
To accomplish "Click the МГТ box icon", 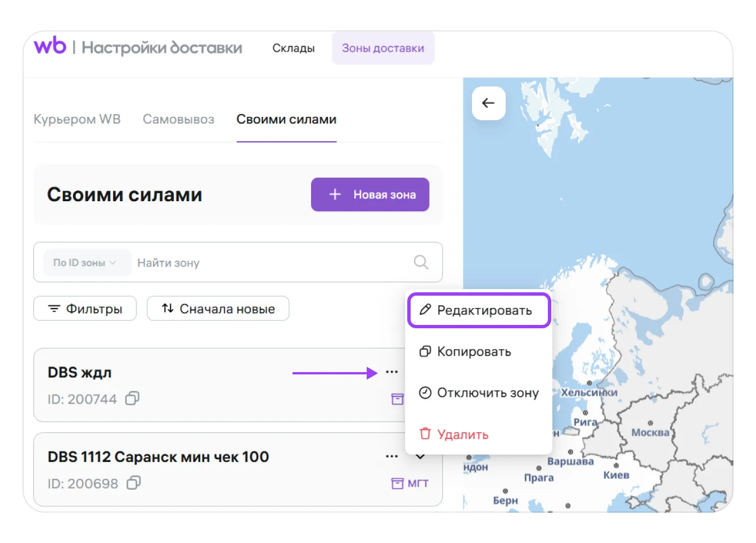I will point(397,483).
